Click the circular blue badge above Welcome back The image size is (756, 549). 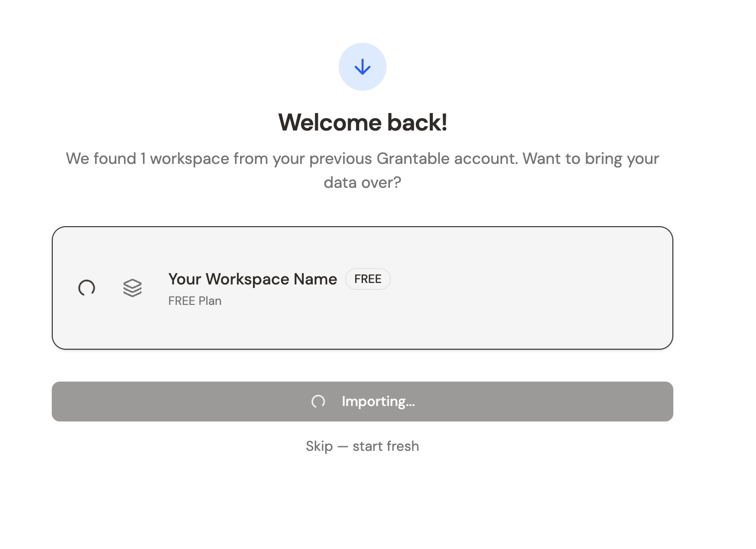[362, 66]
